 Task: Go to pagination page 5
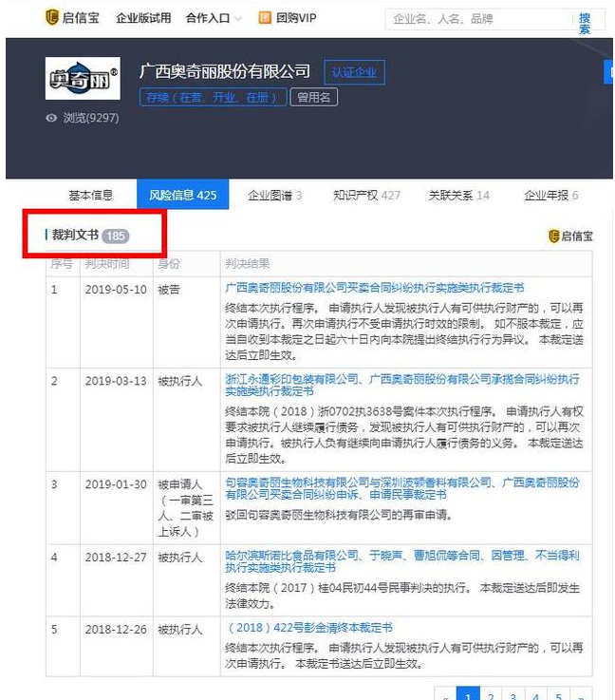point(559,694)
